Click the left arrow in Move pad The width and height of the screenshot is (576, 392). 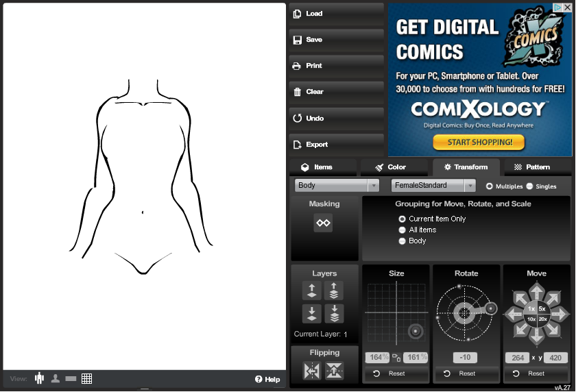click(x=514, y=314)
